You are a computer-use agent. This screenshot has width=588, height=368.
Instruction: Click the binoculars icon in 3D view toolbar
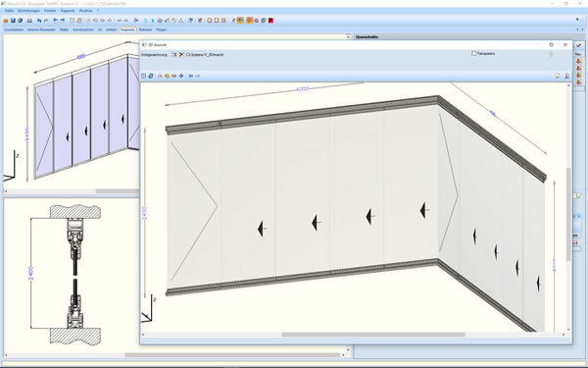pyautogui.click(x=160, y=76)
